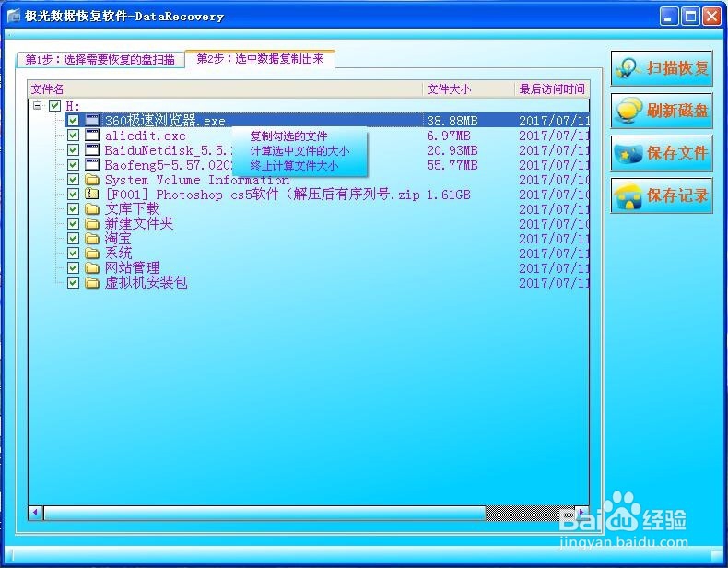The width and height of the screenshot is (728, 568).
Task: Uncheck the 系统 folder checkbox
Action: 73,254
